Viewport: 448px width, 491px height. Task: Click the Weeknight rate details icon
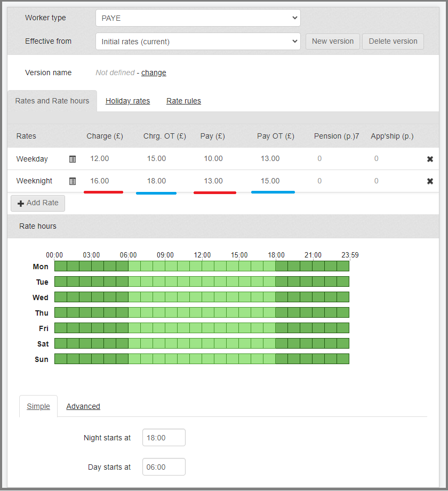coord(73,181)
